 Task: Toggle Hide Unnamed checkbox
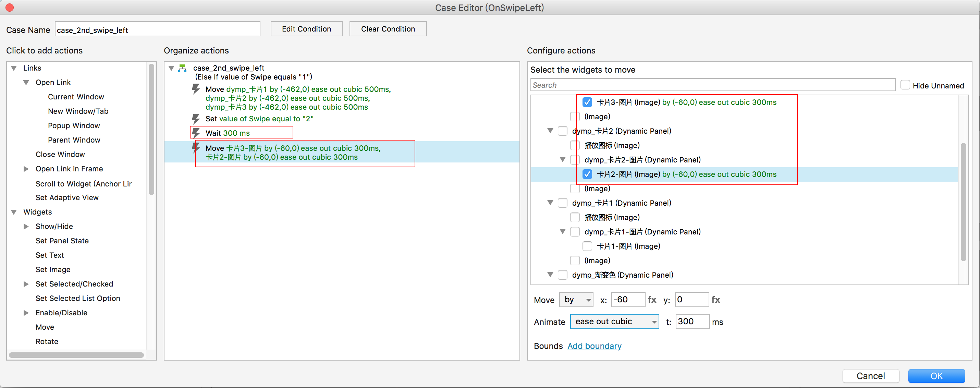click(x=905, y=85)
